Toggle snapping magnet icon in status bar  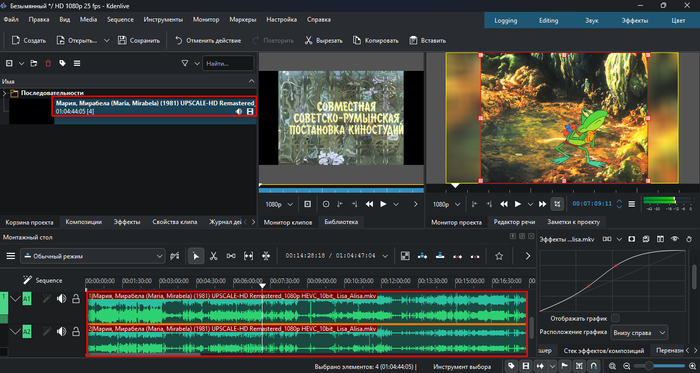click(x=594, y=365)
